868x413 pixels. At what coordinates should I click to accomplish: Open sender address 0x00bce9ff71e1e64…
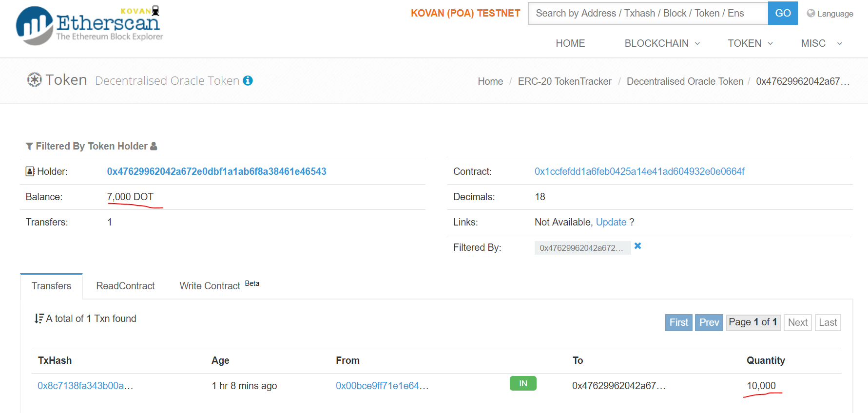pyautogui.click(x=382, y=386)
